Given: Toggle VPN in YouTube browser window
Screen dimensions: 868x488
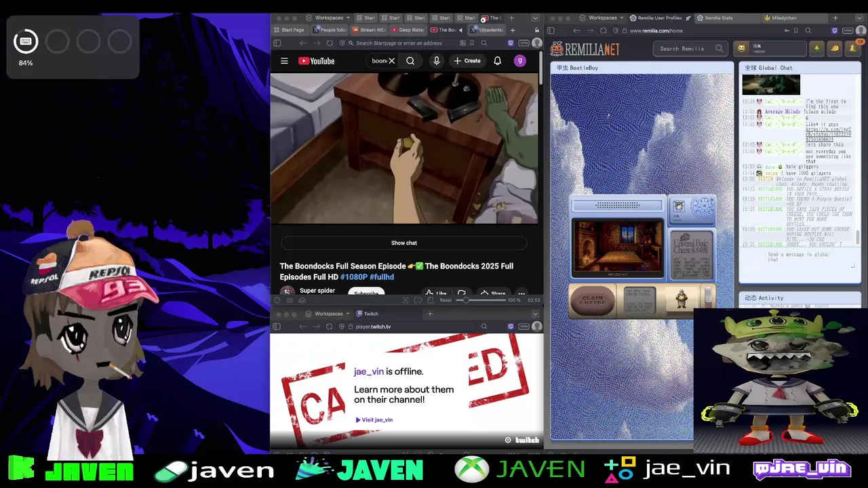Looking at the screenshot, I should click(x=524, y=43).
